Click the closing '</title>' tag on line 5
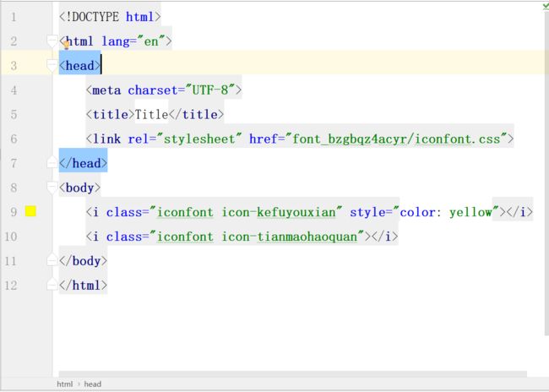This screenshot has width=549, height=392. point(197,114)
